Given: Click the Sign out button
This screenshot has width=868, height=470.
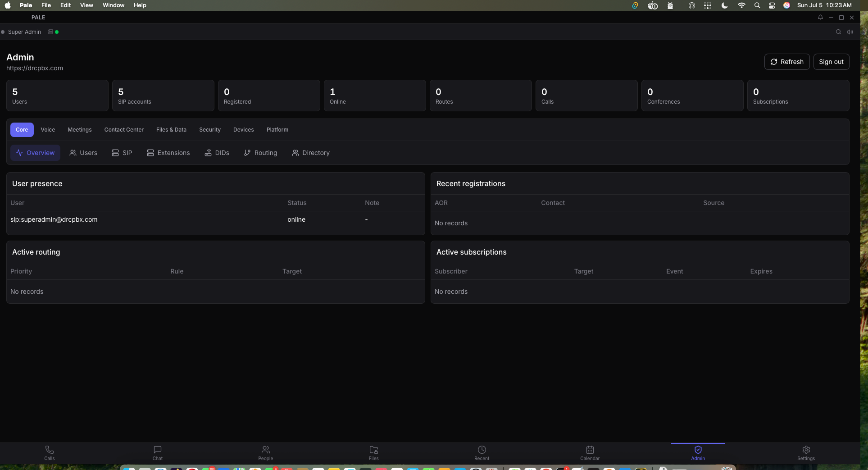Looking at the screenshot, I should [x=831, y=62].
